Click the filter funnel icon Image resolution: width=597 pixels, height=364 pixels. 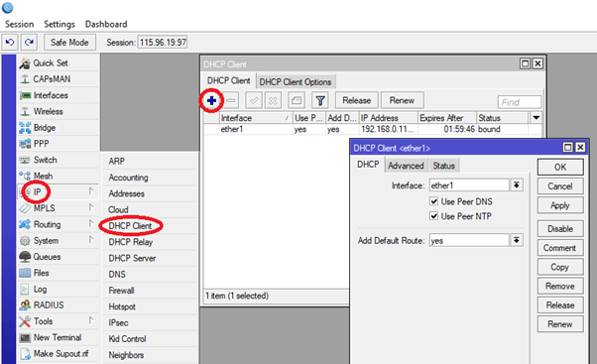point(320,100)
